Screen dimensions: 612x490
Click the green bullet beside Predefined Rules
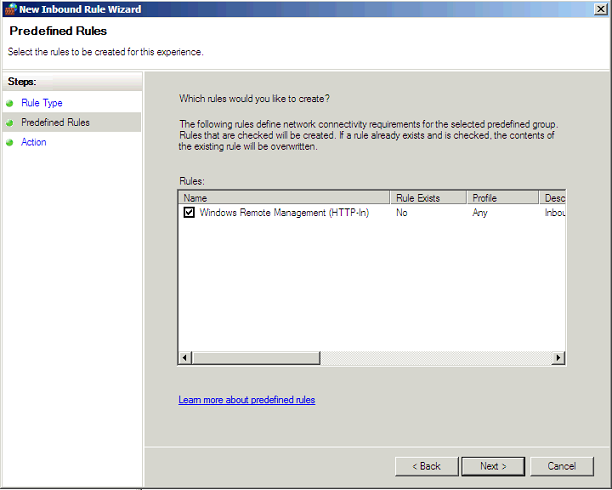(10, 123)
